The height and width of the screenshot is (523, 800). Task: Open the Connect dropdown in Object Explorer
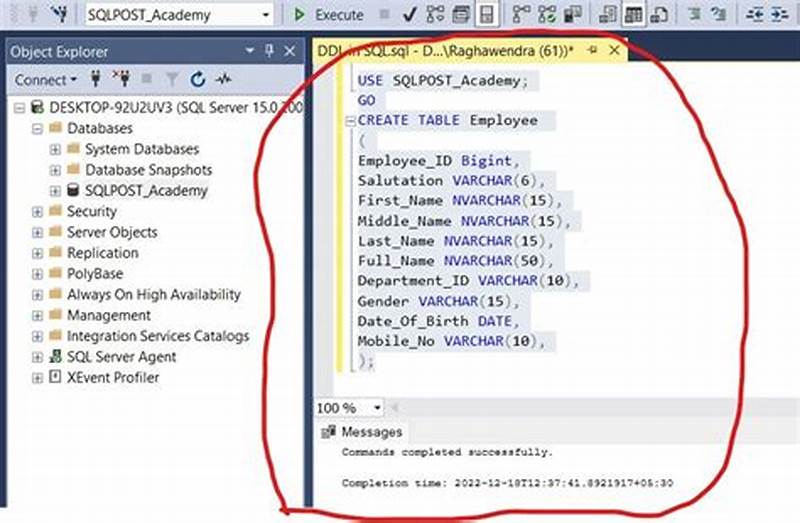(x=46, y=80)
